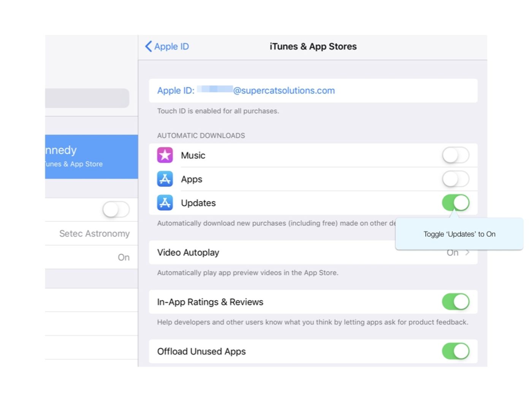Image resolution: width=532 pixels, height=399 pixels.
Task: Toggle the Updates switch
Action: coord(456,203)
